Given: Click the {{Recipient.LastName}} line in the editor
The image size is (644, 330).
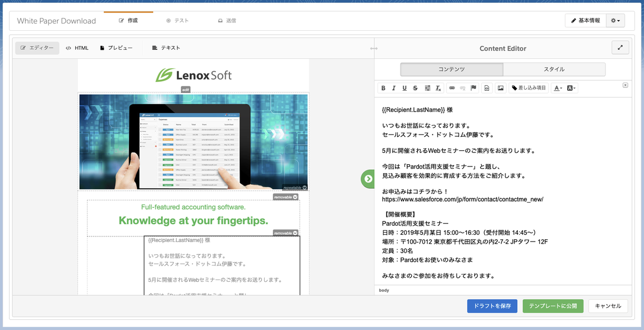Looking at the screenshot, I should [417, 110].
